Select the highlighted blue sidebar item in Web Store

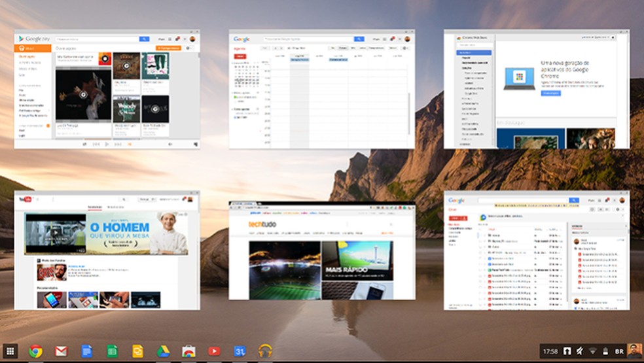pyautogui.click(x=474, y=52)
